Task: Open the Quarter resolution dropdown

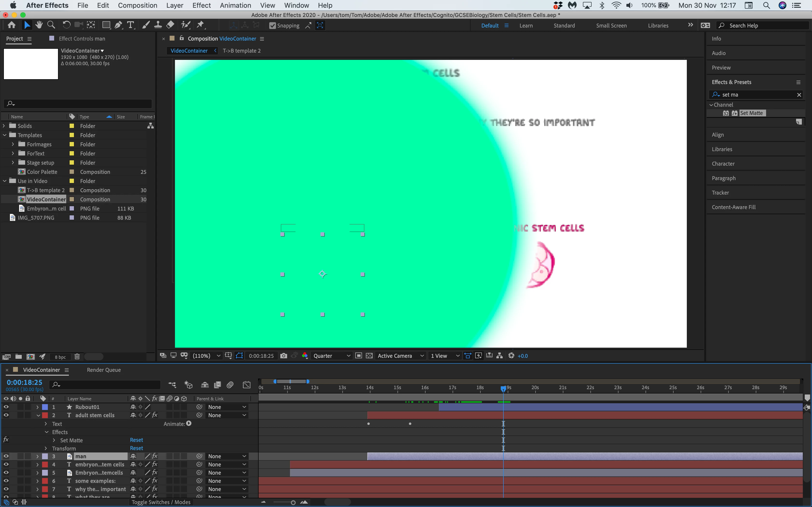Action: [332, 356]
